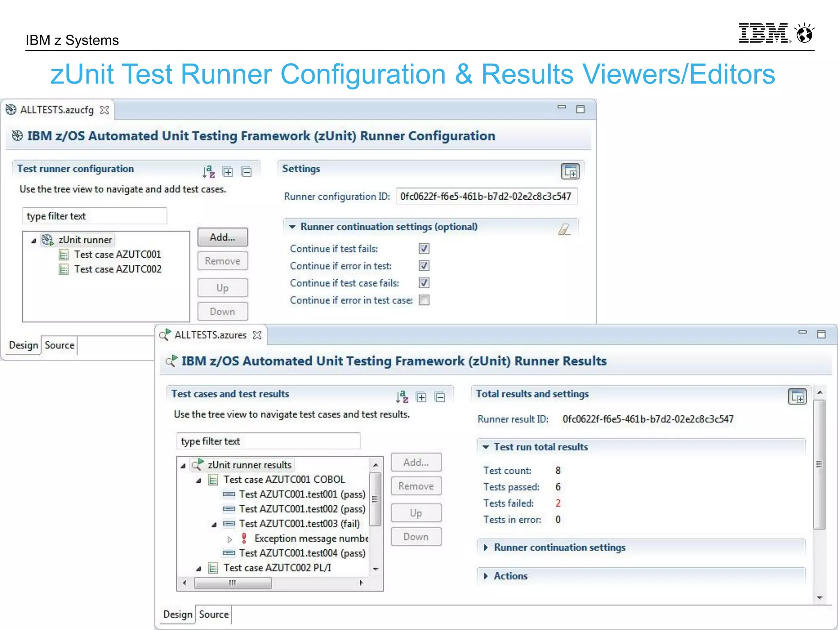Switch to Source tab in ALLTESTS.azures editor
Screen dimensions: 840x630
pos(214,614)
